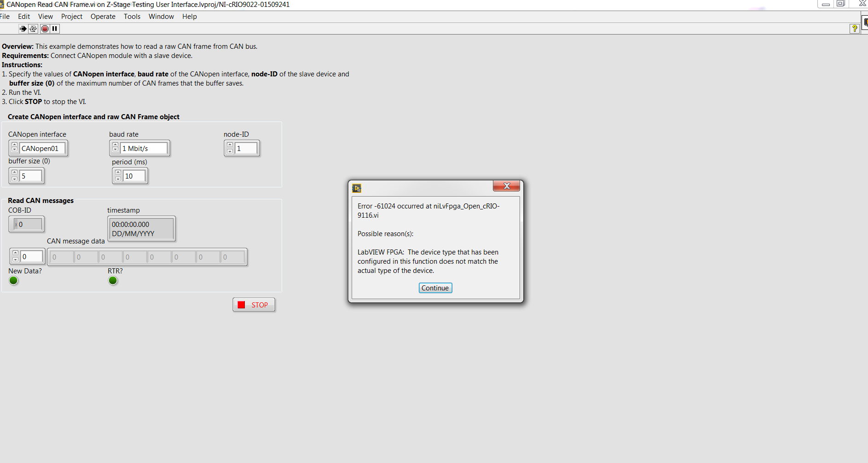Open the Help menu
Viewport: 868px width, 463px height.
tap(190, 17)
